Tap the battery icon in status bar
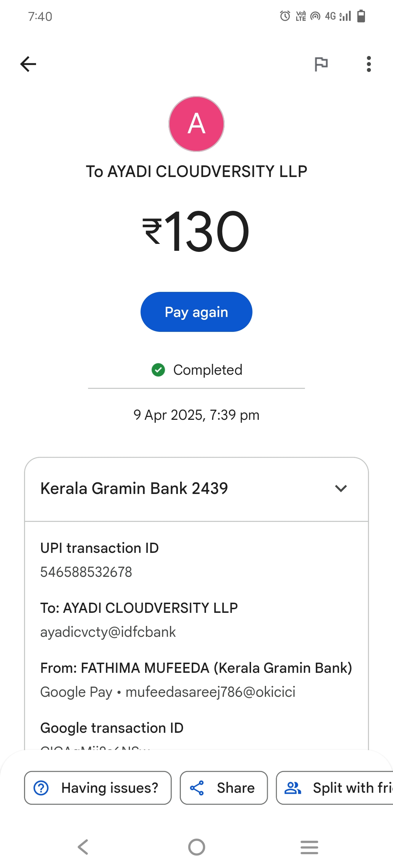Image resolution: width=393 pixels, height=868 pixels. pos(361,16)
